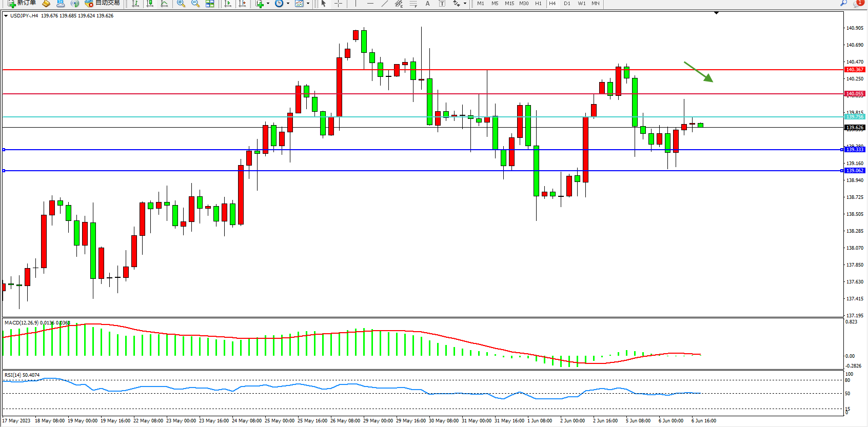868x427 pixels.
Task: Tile chart windows using the grid icon
Action: (210, 4)
